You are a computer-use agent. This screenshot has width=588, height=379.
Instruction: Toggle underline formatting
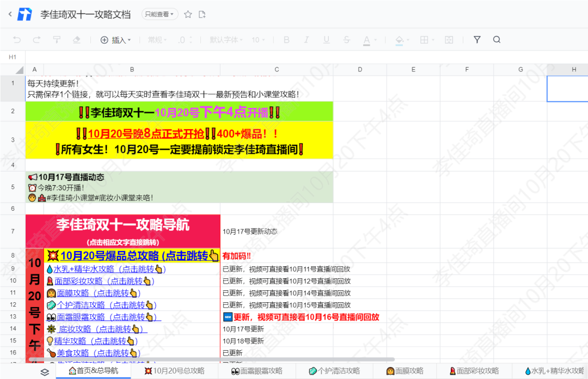click(326, 40)
